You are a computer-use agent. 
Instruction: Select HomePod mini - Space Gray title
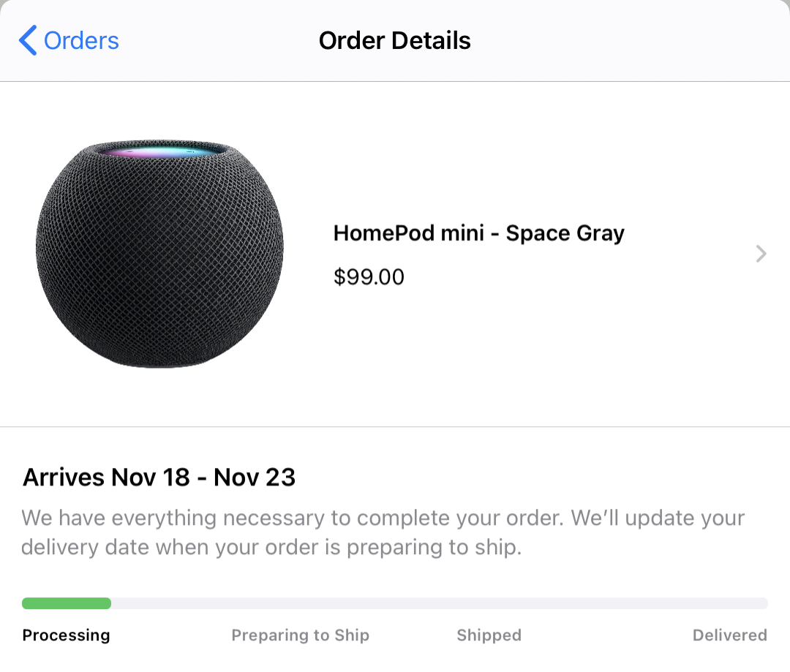click(478, 233)
